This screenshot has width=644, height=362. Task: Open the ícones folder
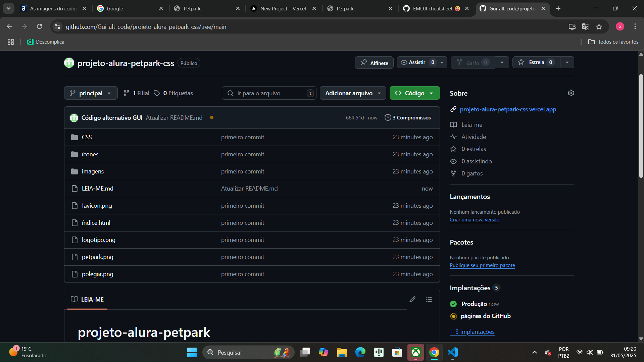coord(90,154)
